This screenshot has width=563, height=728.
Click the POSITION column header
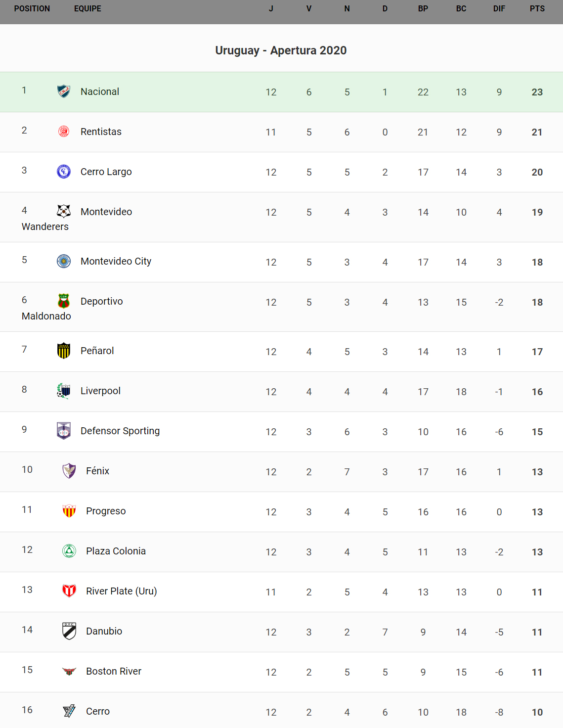click(x=32, y=9)
